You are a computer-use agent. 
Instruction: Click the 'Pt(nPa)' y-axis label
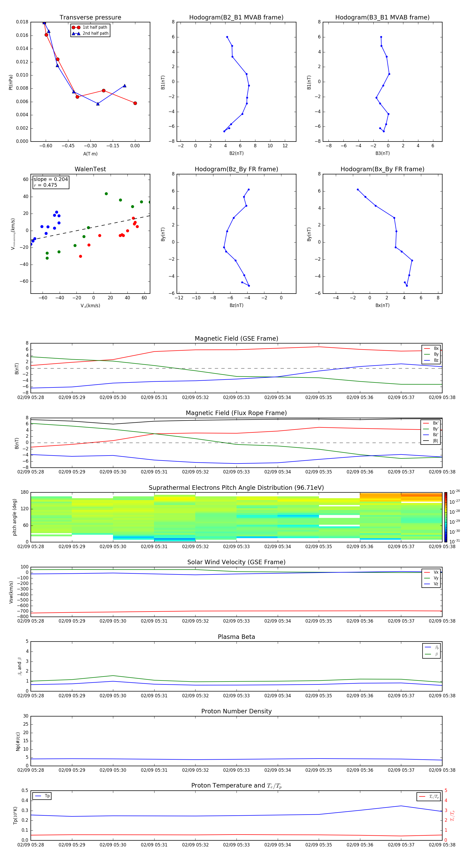[11, 82]
